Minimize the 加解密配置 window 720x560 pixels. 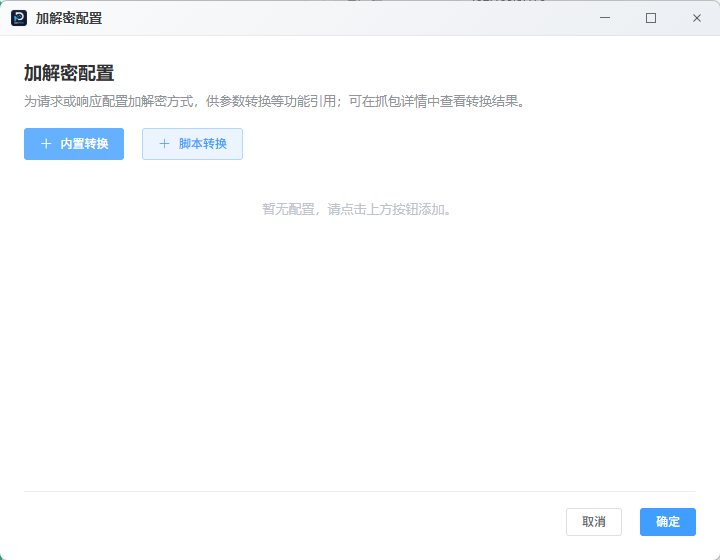[x=605, y=18]
